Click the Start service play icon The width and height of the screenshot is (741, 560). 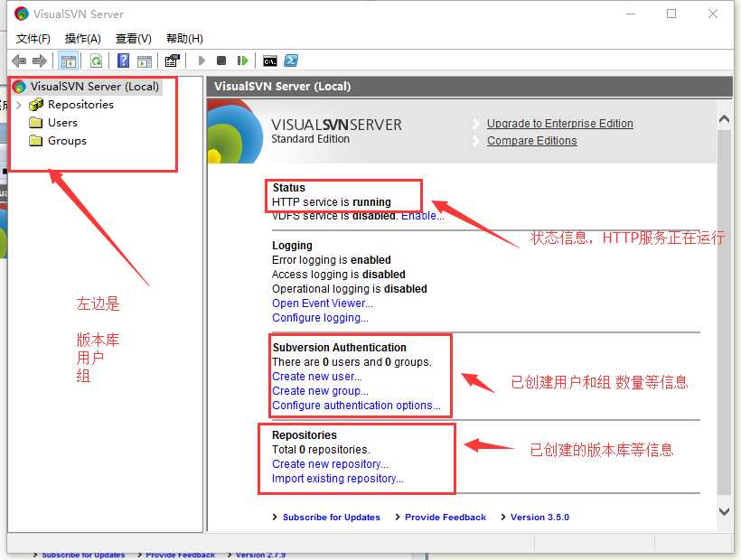[x=202, y=61]
